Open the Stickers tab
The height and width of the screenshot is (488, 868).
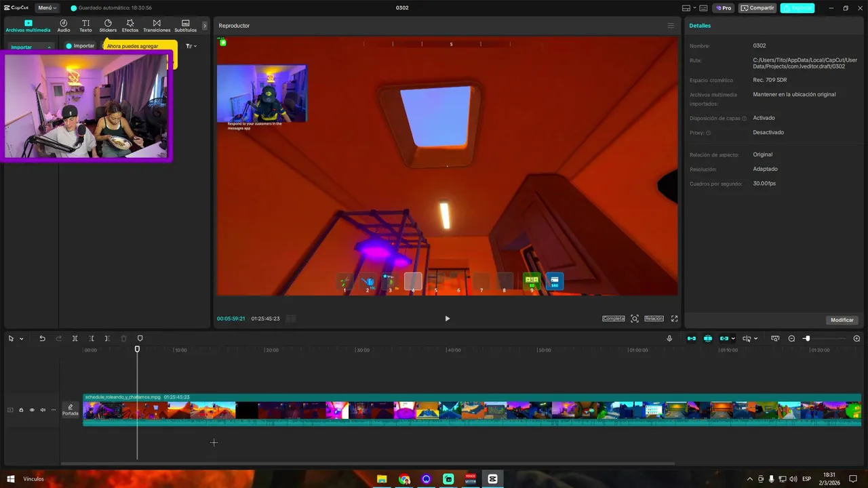(108, 26)
